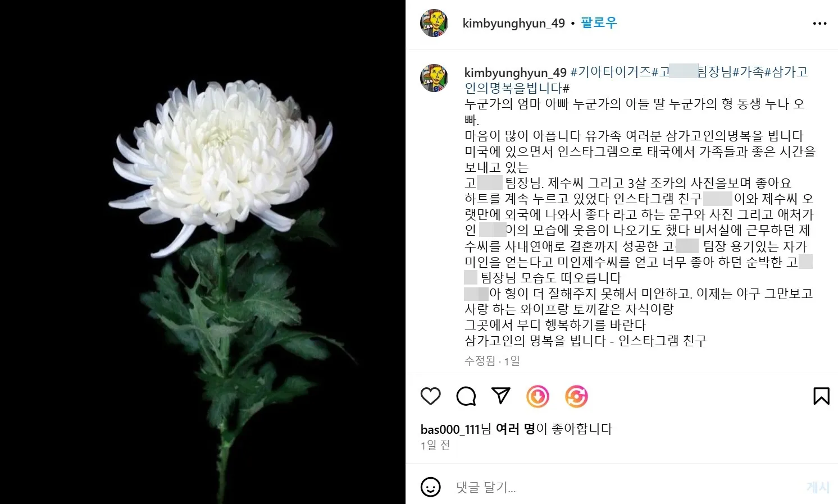This screenshot has width=838, height=504.
Task: Follow kimbyunghyun_49 with 팔로우 button
Action: 599,23
